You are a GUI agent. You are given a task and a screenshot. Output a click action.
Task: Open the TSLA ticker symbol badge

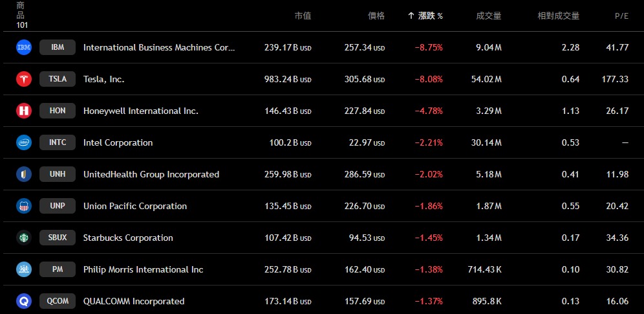pos(58,79)
